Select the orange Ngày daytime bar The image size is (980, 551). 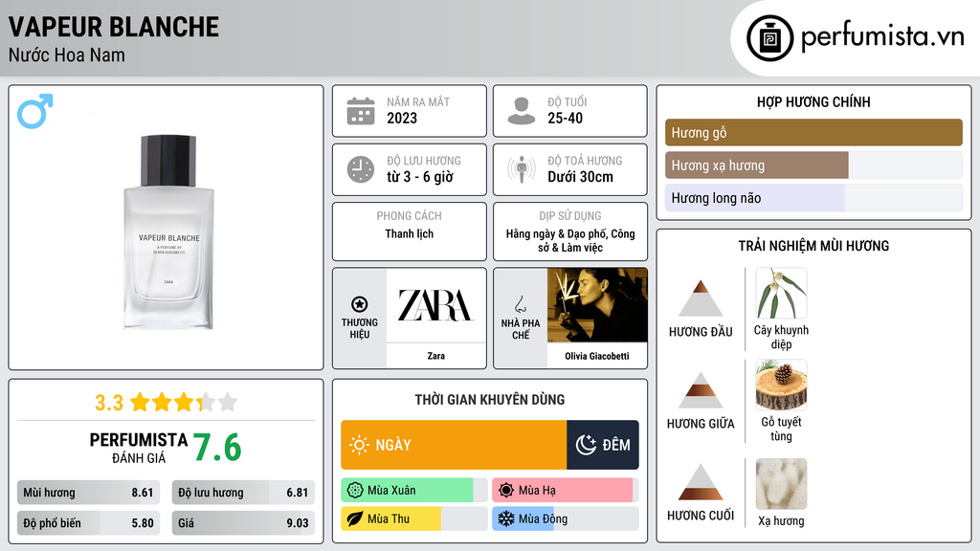[x=454, y=445]
